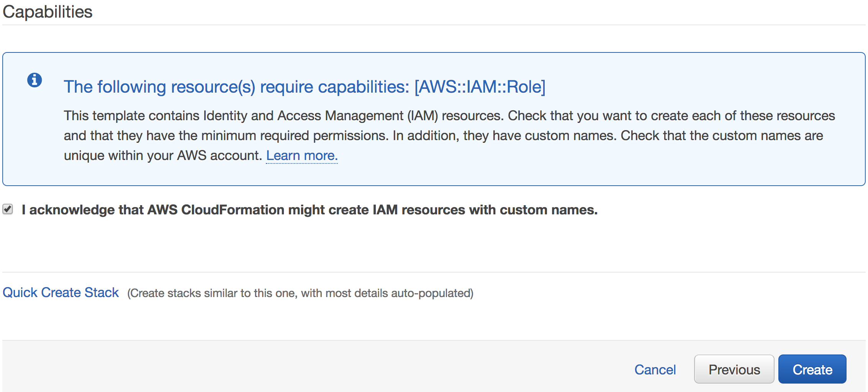Click the 'This template contains Identity' paragraph line
Screen dimensions: 868x392
[449, 116]
